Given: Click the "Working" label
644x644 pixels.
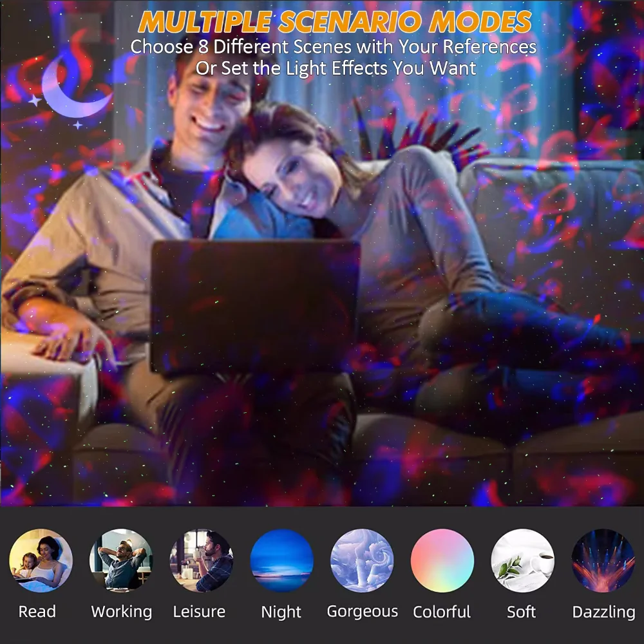Looking at the screenshot, I should [x=122, y=612].
